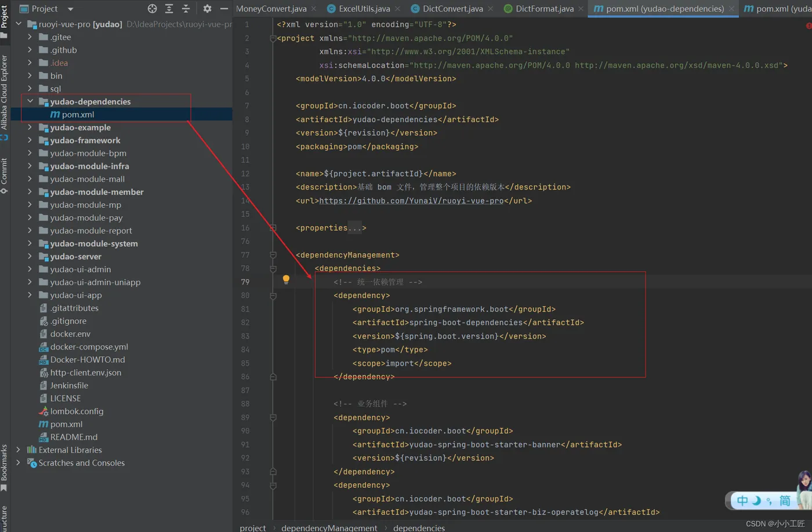Click the Expand All icon in Project panel

(x=169, y=9)
